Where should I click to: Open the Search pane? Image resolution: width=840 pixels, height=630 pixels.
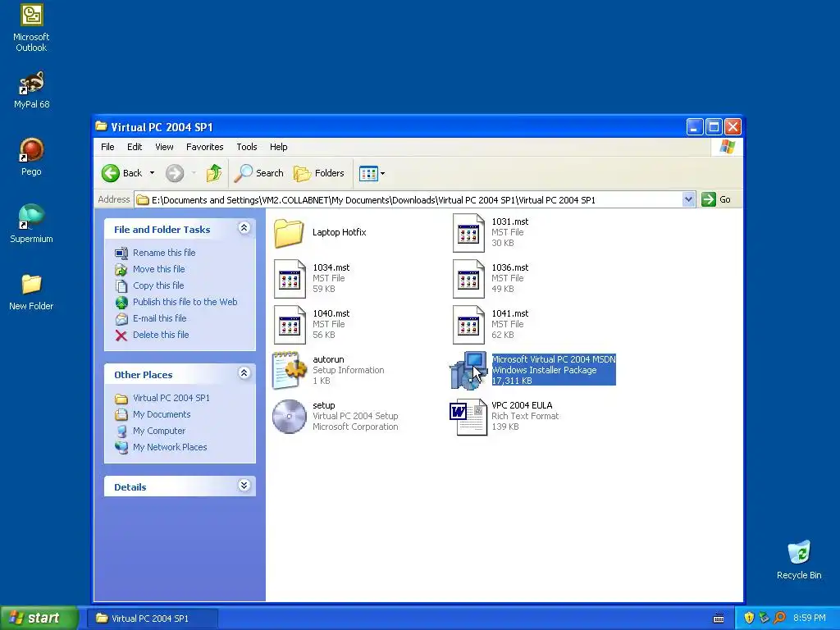[x=259, y=173]
